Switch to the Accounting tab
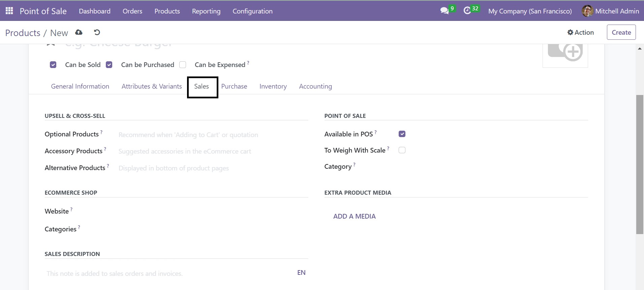644x290 pixels. (x=315, y=86)
